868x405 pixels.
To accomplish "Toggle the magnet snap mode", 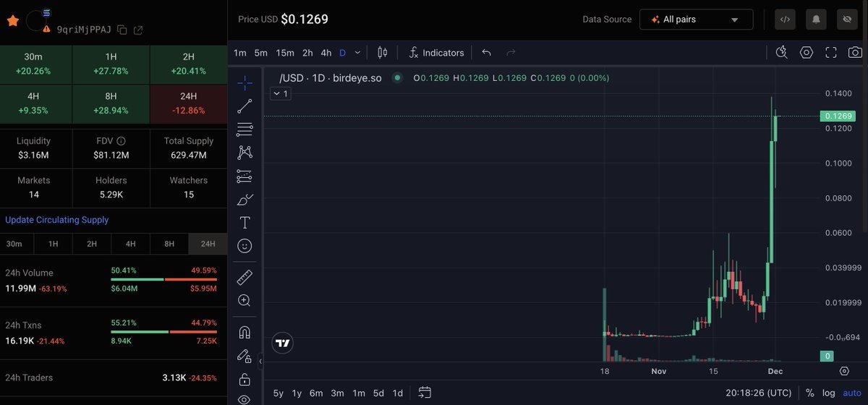I will (244, 333).
